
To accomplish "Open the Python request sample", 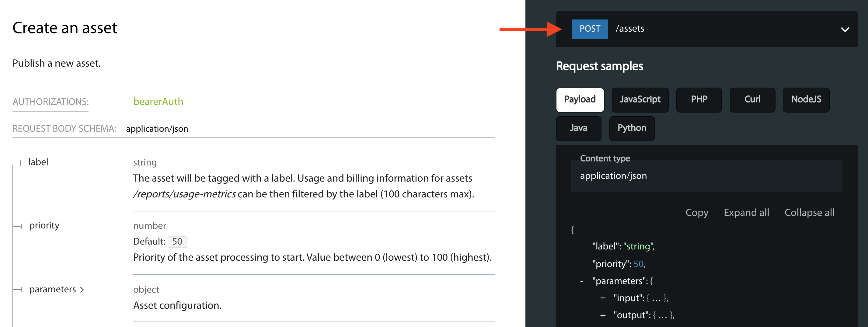I will tap(632, 128).
